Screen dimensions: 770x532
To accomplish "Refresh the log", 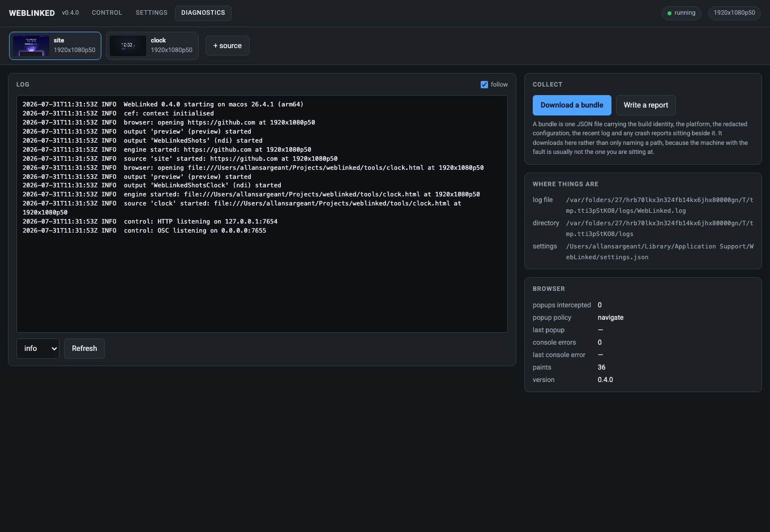I will (x=84, y=349).
